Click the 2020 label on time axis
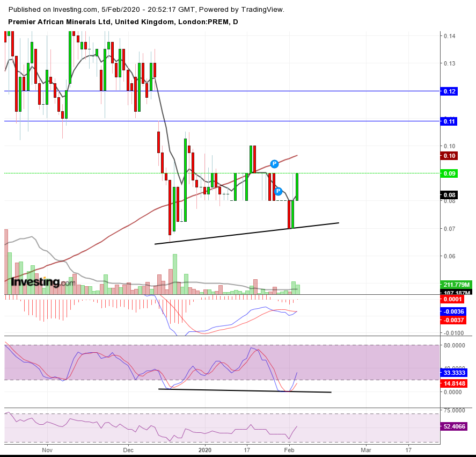 pos(205,449)
